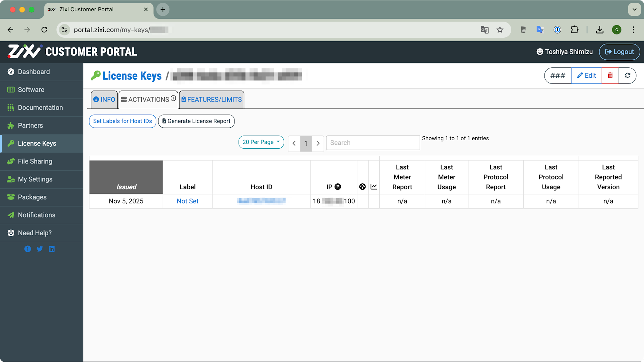Click the Not Set label link
Screen dimensions: 644x362
tap(187, 201)
